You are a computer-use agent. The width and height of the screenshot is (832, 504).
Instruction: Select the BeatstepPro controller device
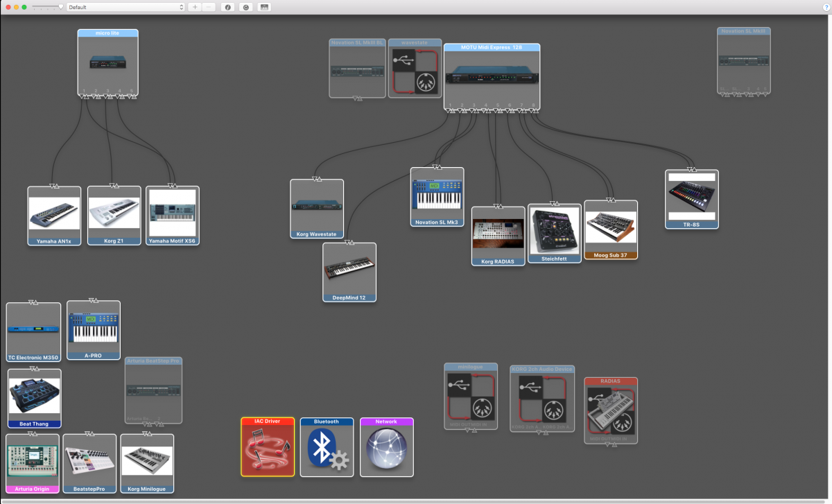click(89, 463)
